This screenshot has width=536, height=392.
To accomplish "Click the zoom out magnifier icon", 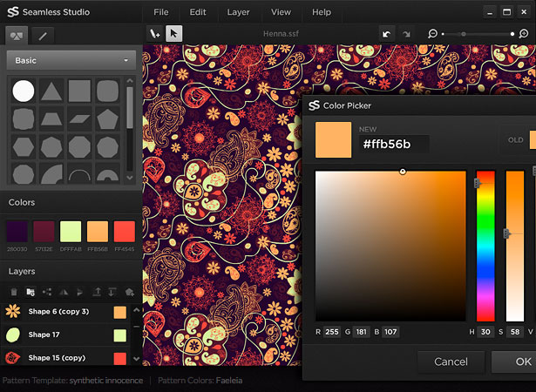I will pos(432,33).
